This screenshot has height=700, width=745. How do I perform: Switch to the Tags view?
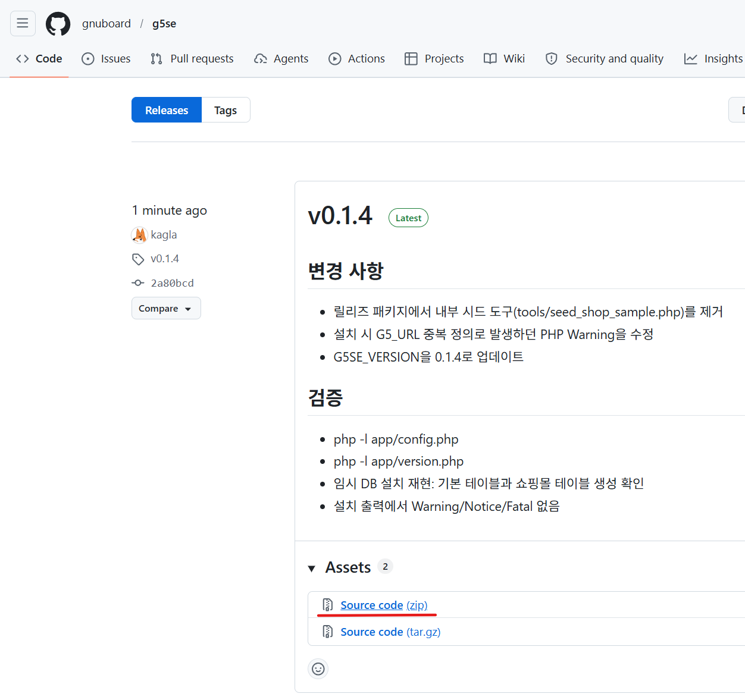(x=226, y=110)
